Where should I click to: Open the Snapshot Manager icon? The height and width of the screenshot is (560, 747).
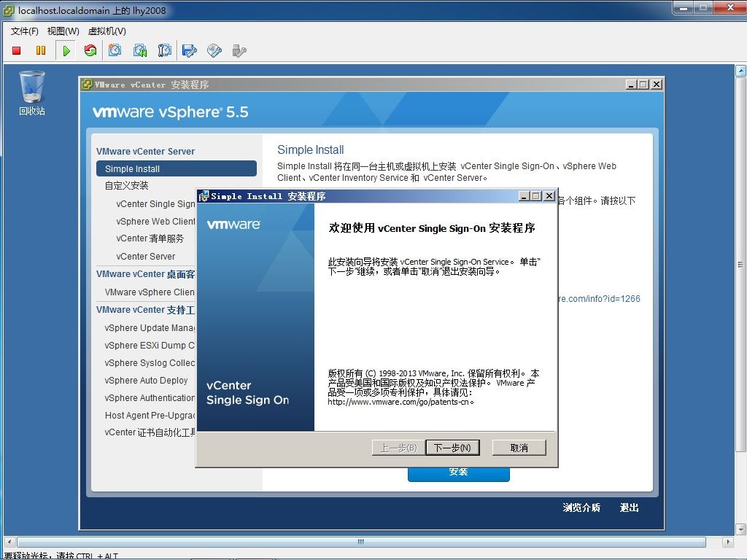[164, 50]
